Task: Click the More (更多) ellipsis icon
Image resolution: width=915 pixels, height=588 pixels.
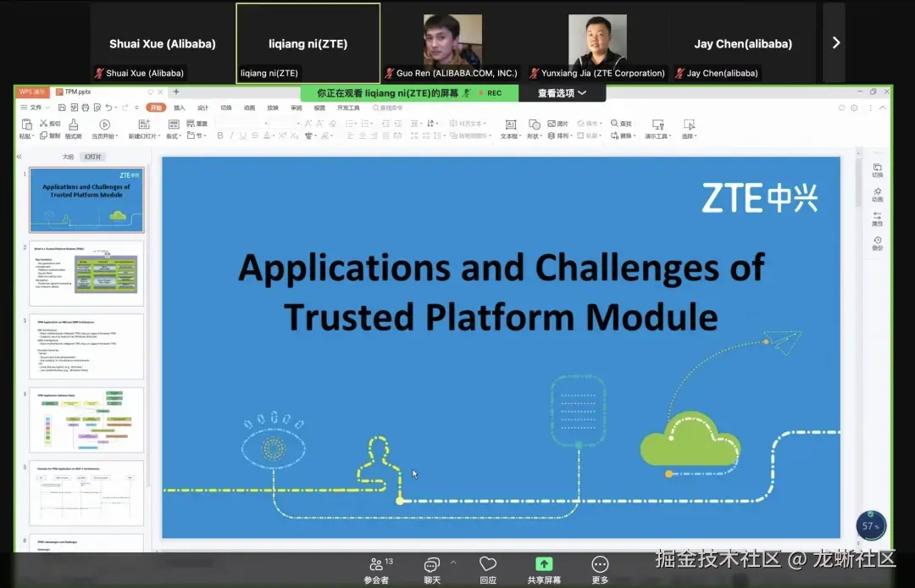Action: (600, 564)
